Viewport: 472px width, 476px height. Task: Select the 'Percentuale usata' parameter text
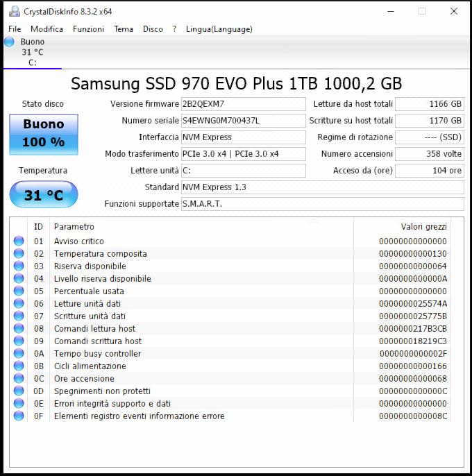coord(89,291)
